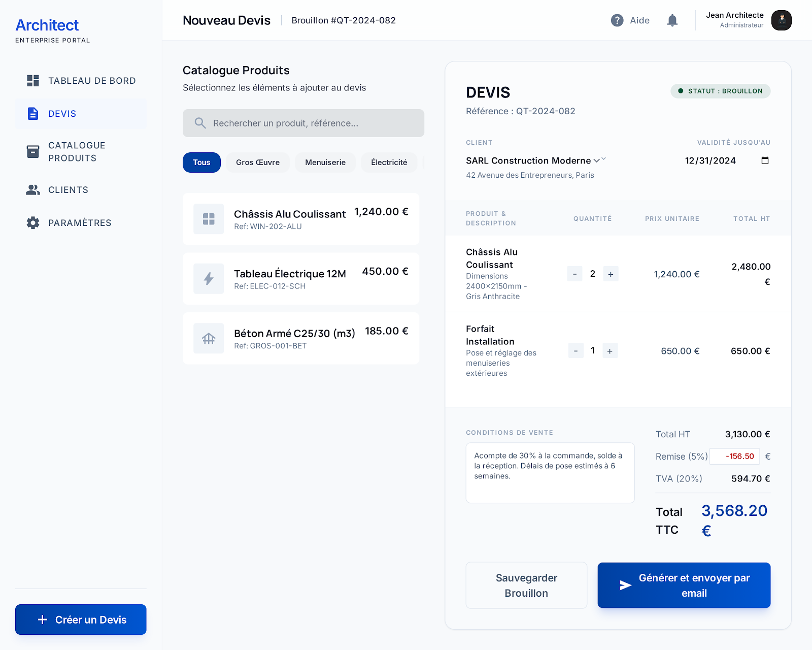
Task: Click Jean Architecte's profile avatar
Action: click(x=781, y=20)
